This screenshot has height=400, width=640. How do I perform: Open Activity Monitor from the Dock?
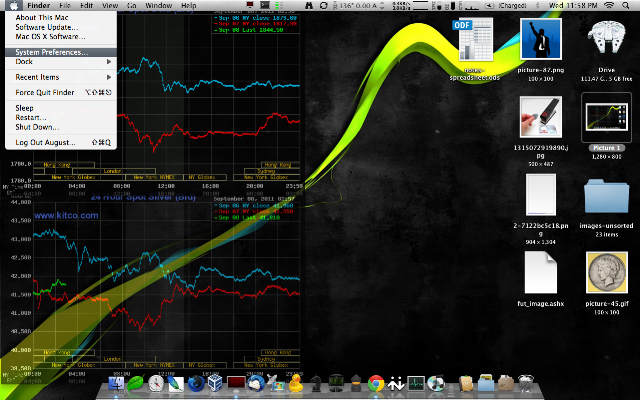416,384
